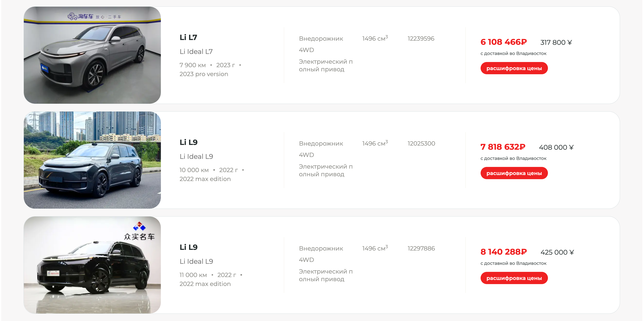Click the Li Ideal L7 subtitle

pos(196,52)
